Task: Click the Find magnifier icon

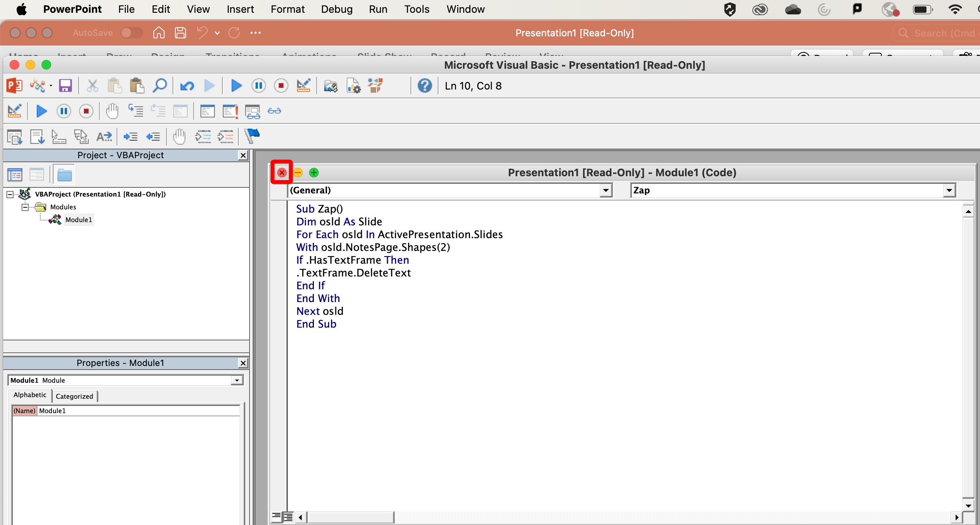Action: tap(160, 86)
